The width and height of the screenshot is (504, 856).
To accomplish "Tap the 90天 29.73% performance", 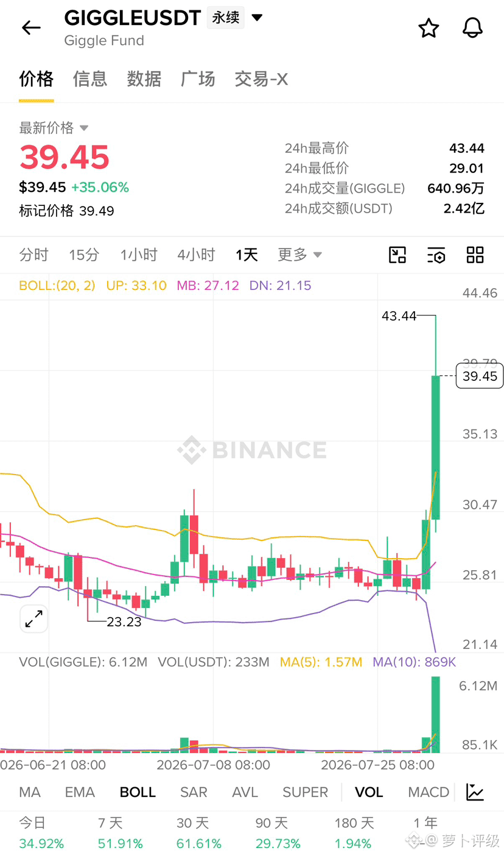I will [278, 833].
